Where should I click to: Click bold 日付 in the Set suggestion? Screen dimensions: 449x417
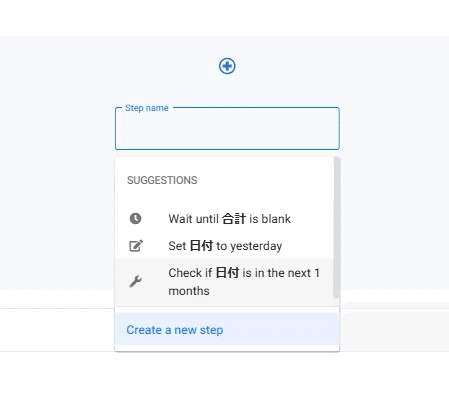(x=201, y=246)
